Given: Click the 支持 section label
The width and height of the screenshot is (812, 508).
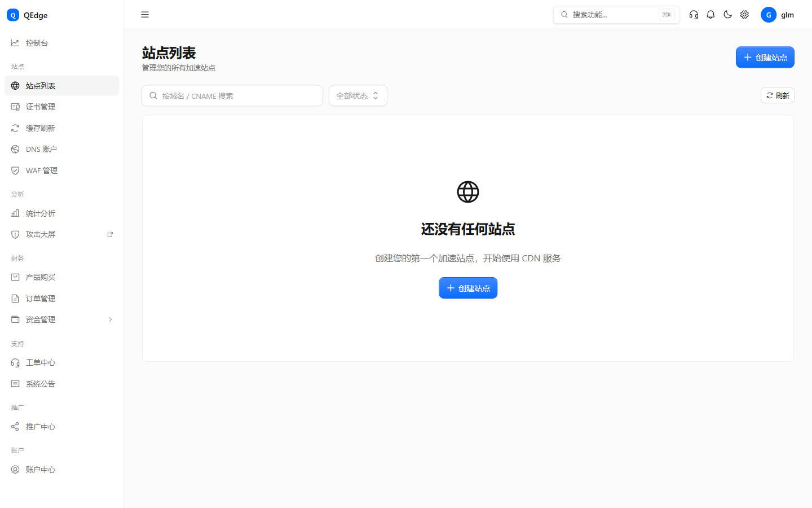Looking at the screenshot, I should pyautogui.click(x=17, y=344).
